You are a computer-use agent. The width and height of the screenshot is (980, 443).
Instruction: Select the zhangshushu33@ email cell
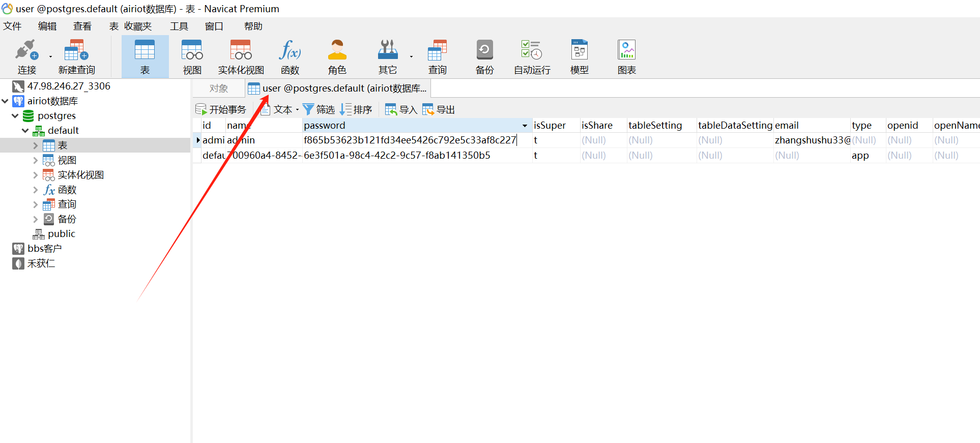[x=812, y=140]
